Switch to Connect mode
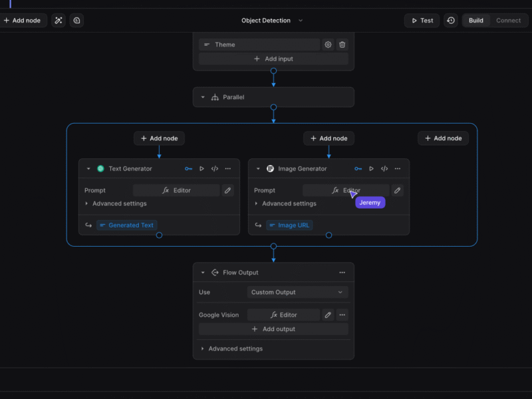Viewport: 532px width, 399px height. tap(508, 21)
